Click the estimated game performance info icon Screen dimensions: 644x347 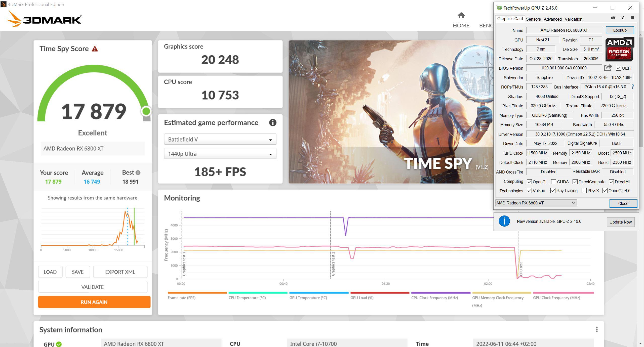[x=273, y=123]
